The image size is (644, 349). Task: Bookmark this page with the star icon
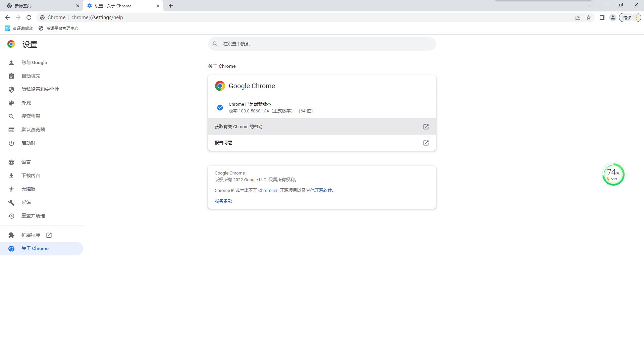[x=589, y=17]
